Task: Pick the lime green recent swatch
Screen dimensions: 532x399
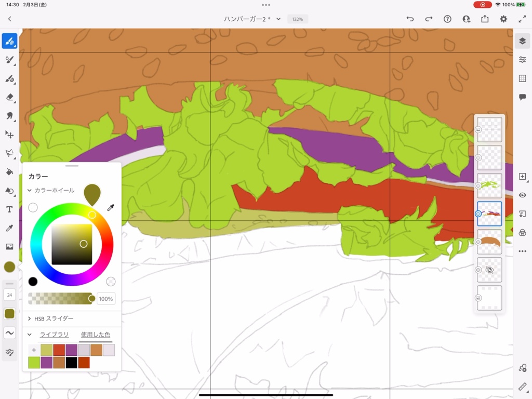Action: pyautogui.click(x=34, y=363)
